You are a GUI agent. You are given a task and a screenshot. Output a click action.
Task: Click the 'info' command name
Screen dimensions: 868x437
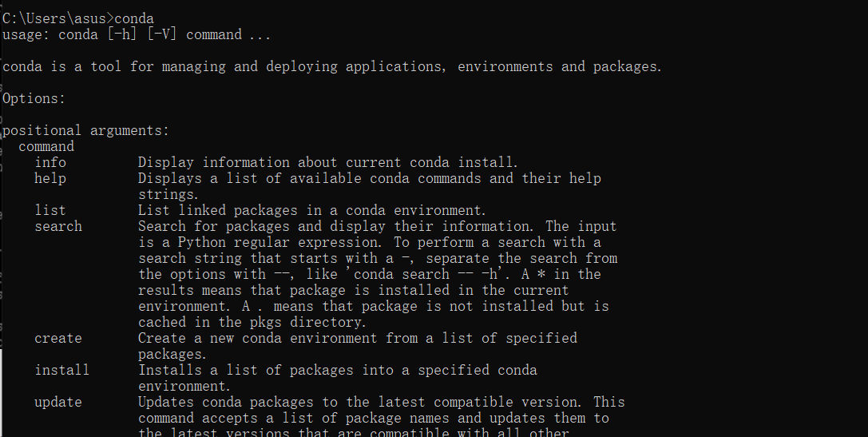tap(50, 163)
